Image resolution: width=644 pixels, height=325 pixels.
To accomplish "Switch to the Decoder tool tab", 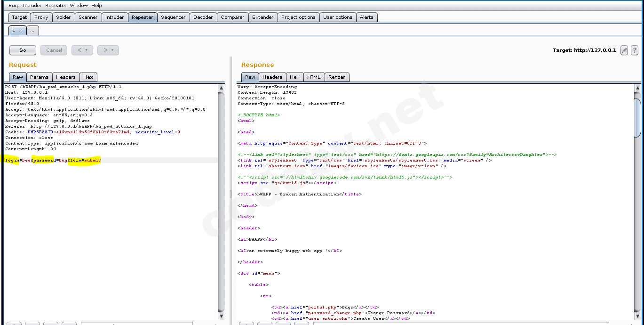I will pos(203,17).
